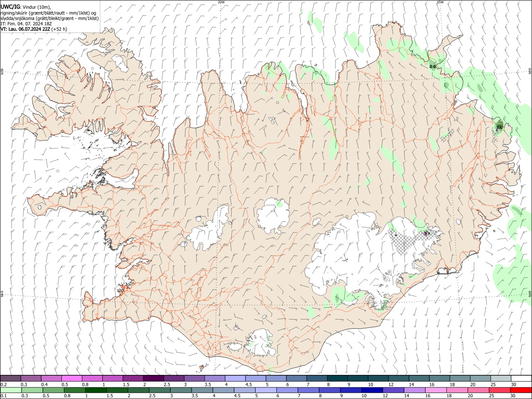Image resolution: width=532 pixels, height=399 pixels.
Task: Click the '(+52 h)' forecast offset text
Action: point(59,29)
